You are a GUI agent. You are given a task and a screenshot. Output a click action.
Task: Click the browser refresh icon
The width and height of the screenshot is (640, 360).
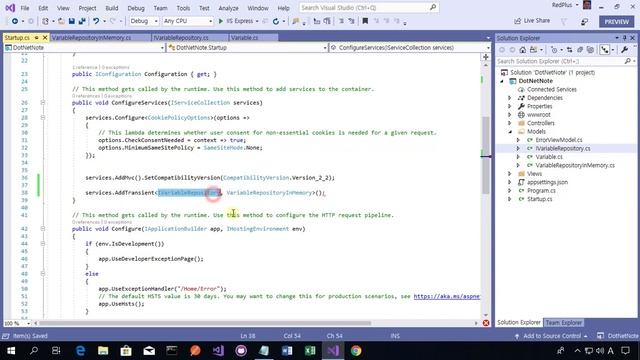point(276,21)
